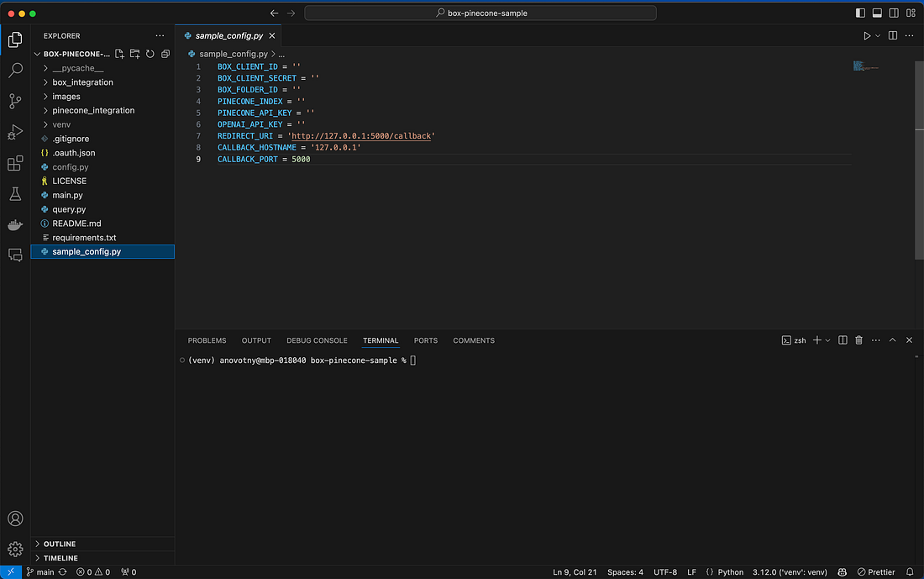This screenshot has width=924, height=579.
Task: Maximize the terminal panel with chevron
Action: pyautogui.click(x=892, y=340)
